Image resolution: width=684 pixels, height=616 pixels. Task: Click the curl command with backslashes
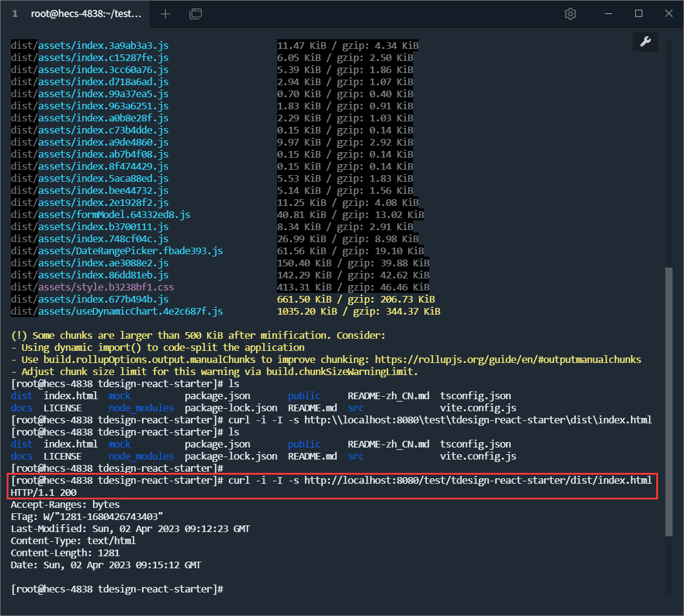coord(440,420)
